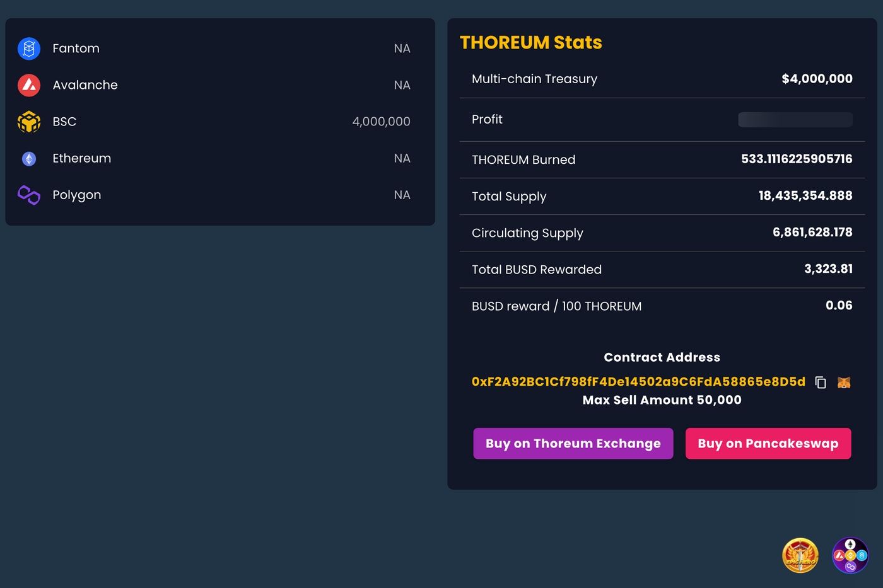Buy on Pancakeswap
The height and width of the screenshot is (588, 883).
click(768, 444)
